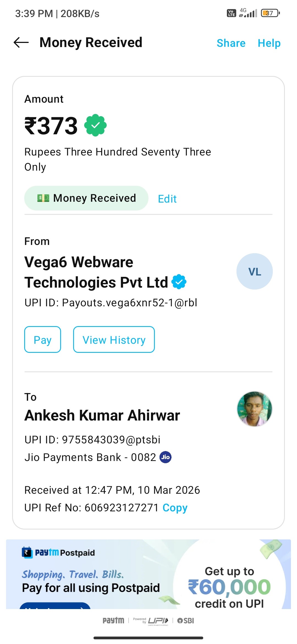Open View History for Vega6 Webware
This screenshot has height=644, width=297.
[x=114, y=340]
